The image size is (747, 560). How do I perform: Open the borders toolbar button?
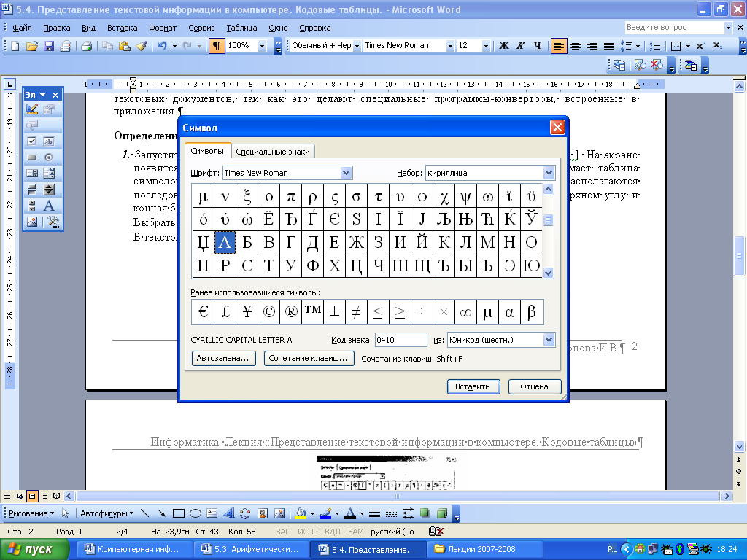pyautogui.click(x=675, y=46)
